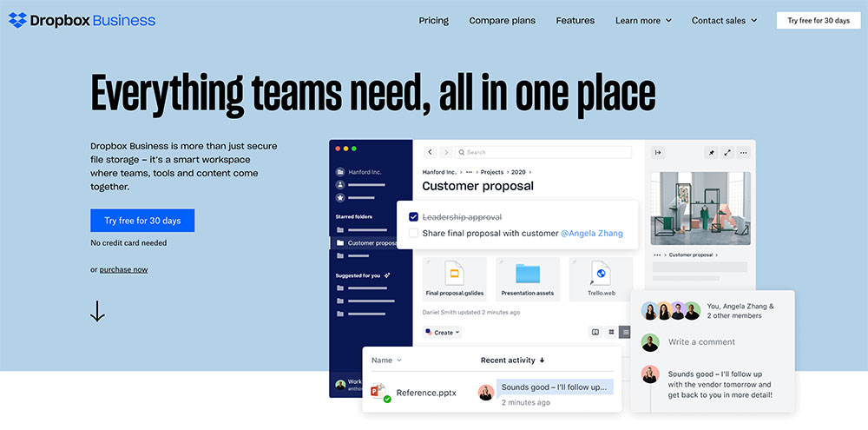Check Share final proposal with customer box
This screenshot has width=868, height=430.
pyautogui.click(x=413, y=234)
